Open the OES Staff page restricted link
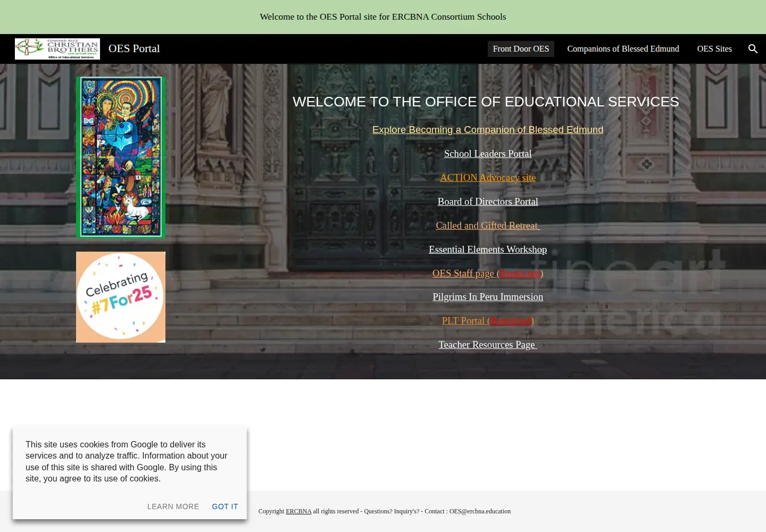The width and height of the screenshot is (766, 532). (x=488, y=273)
